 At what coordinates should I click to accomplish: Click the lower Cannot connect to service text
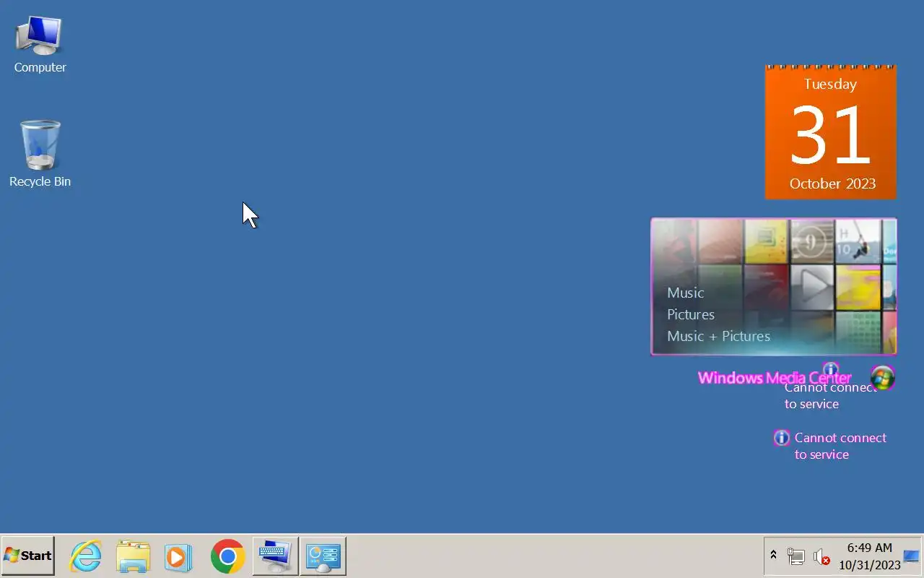click(840, 446)
